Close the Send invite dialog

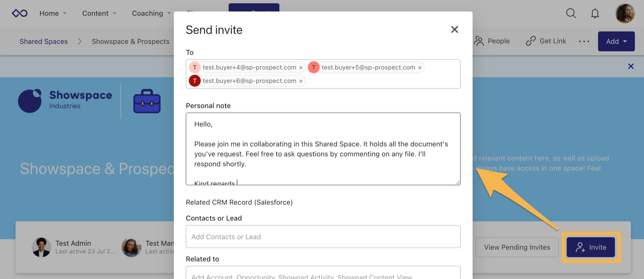click(454, 30)
